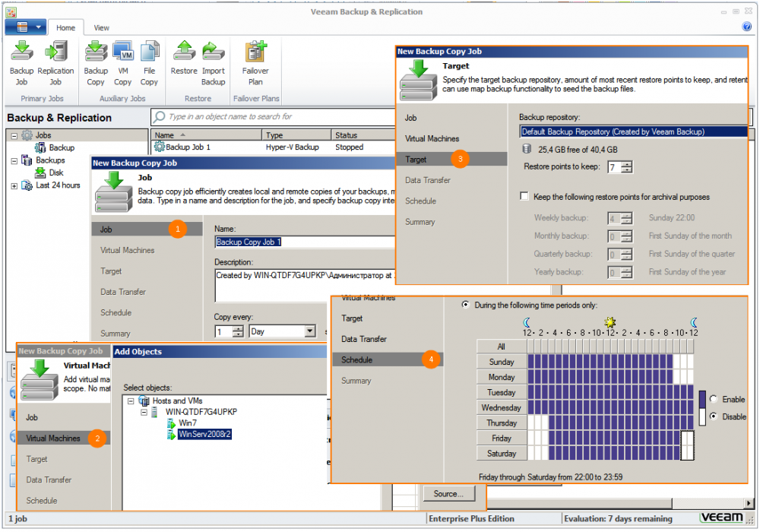Image resolution: width=760 pixels, height=532 pixels.
Task: Click the object name search field
Action: point(274,117)
